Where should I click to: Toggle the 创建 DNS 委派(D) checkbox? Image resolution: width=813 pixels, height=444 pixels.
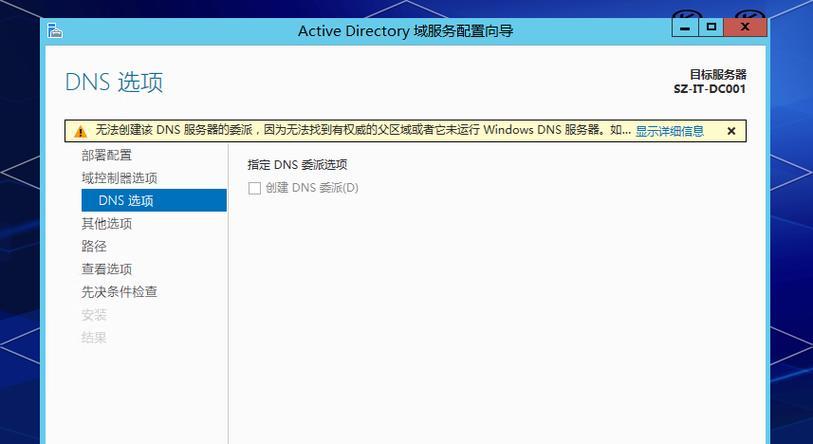tap(254, 188)
